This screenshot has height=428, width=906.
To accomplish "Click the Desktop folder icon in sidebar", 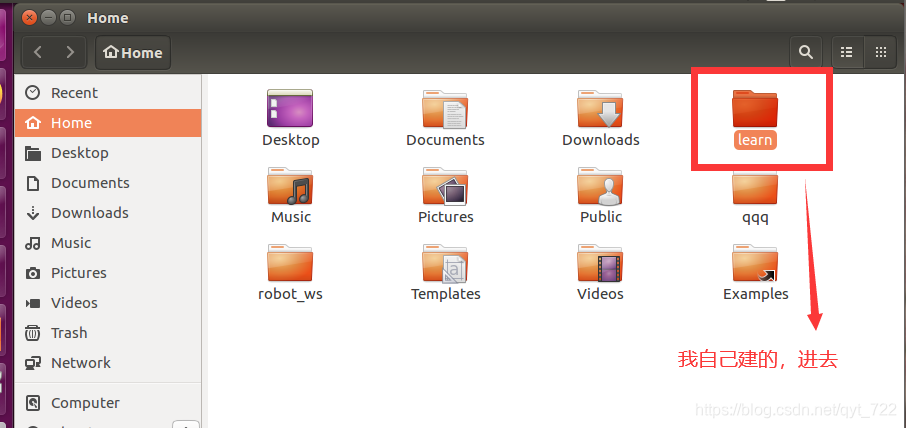I will click(x=33, y=153).
